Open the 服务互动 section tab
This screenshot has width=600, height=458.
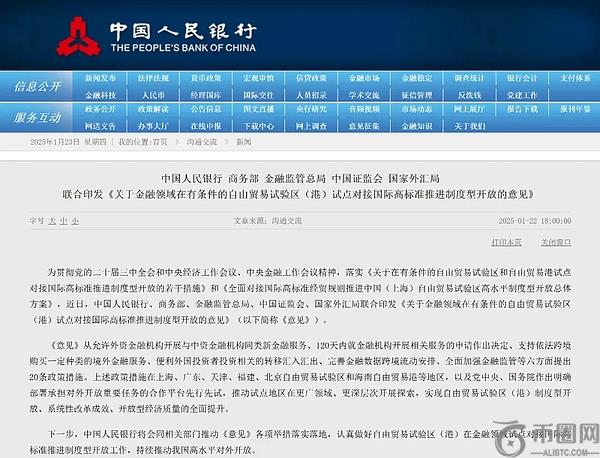[37, 118]
